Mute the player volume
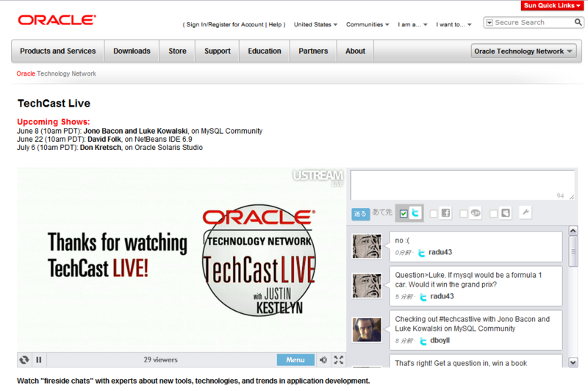Screen dimensions: 588x391 coord(323,360)
